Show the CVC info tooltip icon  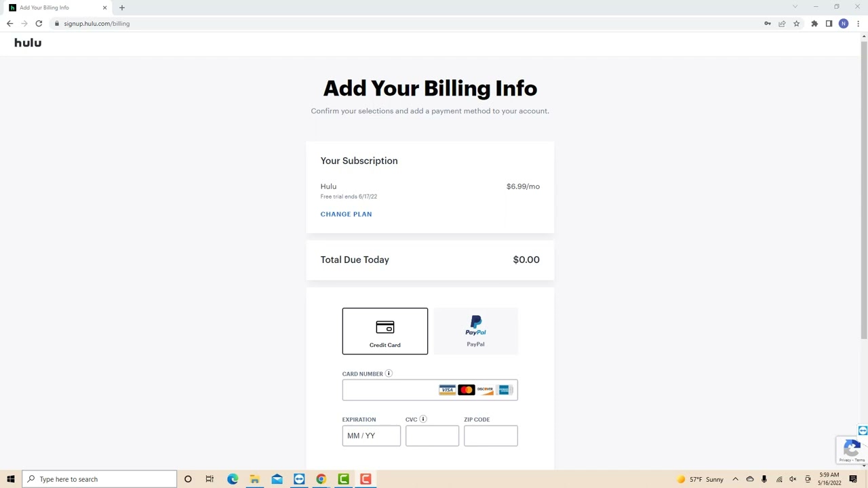point(423,419)
